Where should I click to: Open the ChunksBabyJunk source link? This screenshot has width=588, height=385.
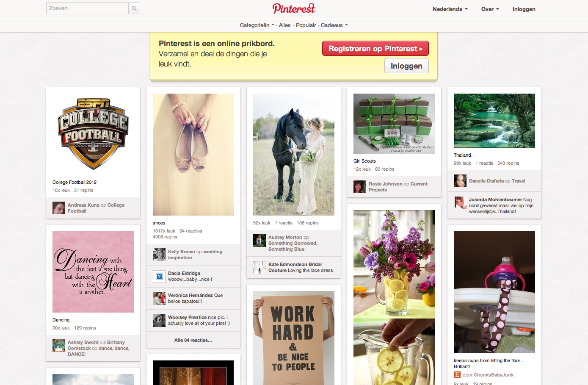pos(494,375)
